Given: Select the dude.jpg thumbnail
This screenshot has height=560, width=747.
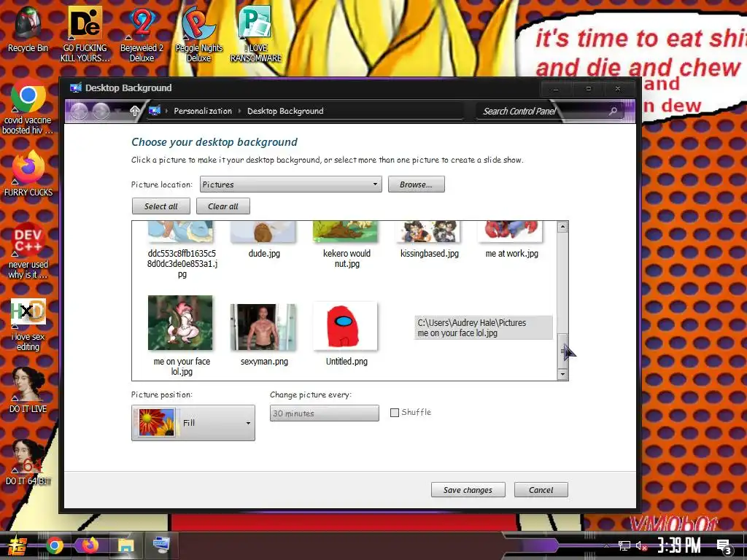Looking at the screenshot, I should coord(263,231).
